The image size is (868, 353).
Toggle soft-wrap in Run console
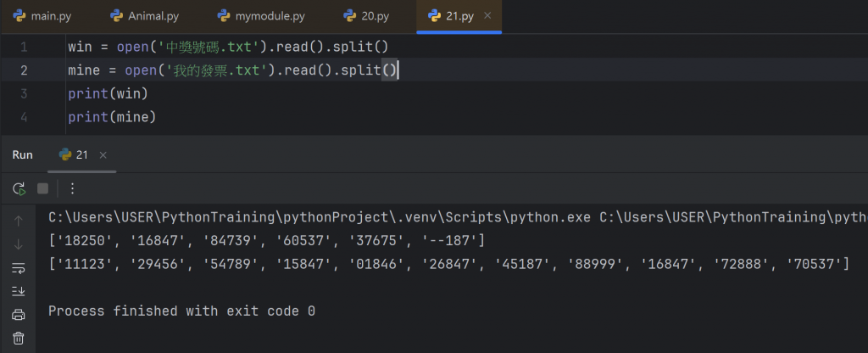click(19, 268)
